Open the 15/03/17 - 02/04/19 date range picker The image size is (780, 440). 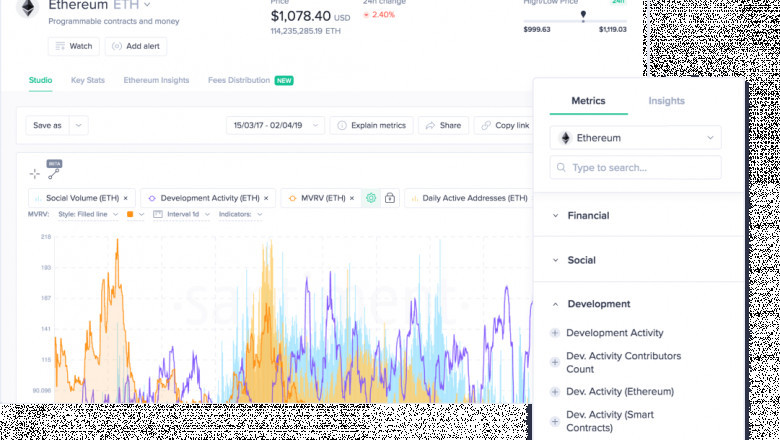[275, 125]
